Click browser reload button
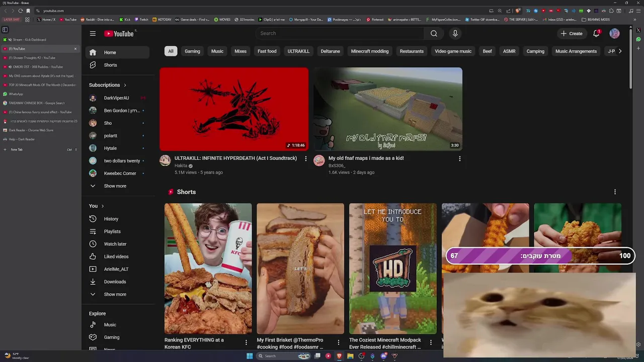 click(20, 11)
